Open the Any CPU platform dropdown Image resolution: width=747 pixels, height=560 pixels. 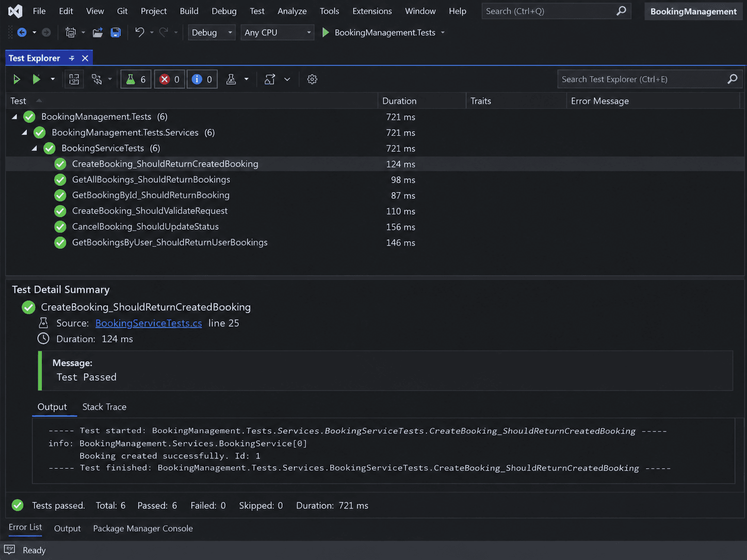coord(278,32)
